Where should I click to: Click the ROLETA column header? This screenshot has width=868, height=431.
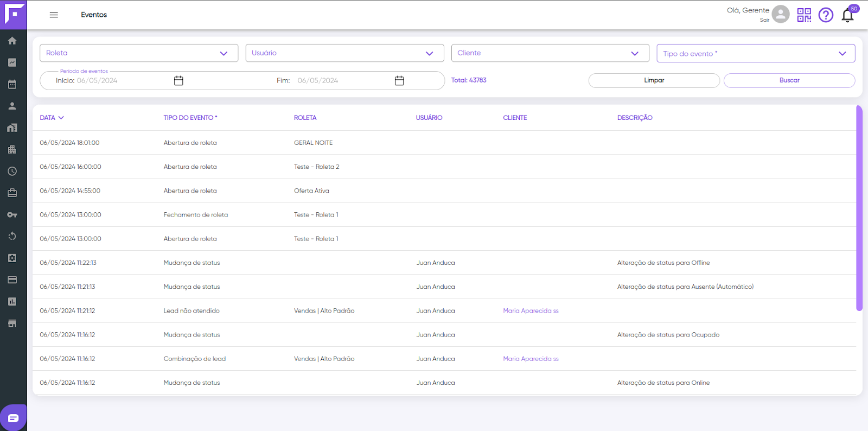(305, 118)
